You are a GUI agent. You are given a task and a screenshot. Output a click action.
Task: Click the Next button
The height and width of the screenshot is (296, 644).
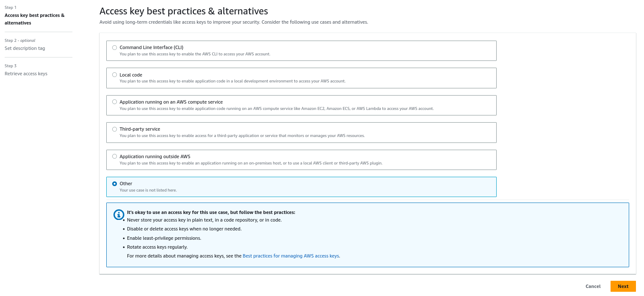[623, 286]
